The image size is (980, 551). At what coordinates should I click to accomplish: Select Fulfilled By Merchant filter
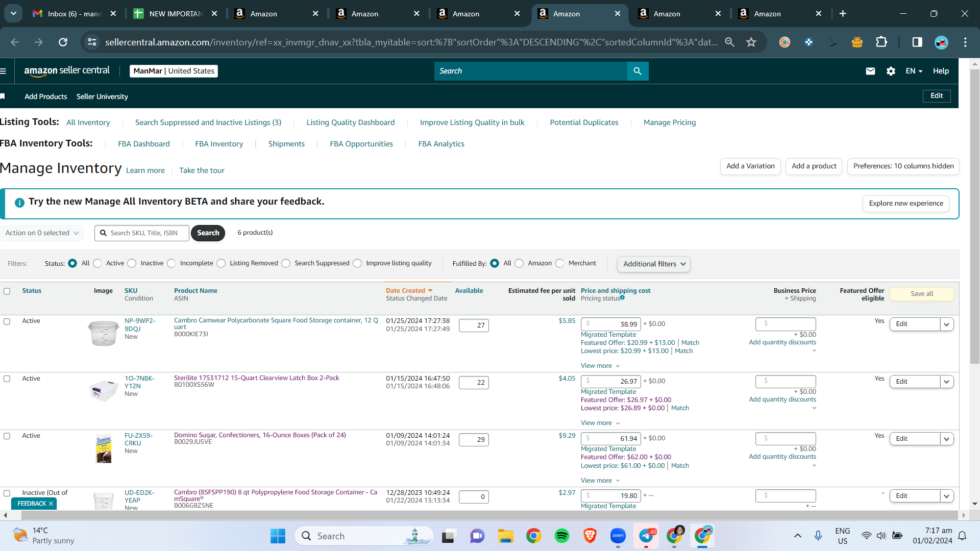560,263
